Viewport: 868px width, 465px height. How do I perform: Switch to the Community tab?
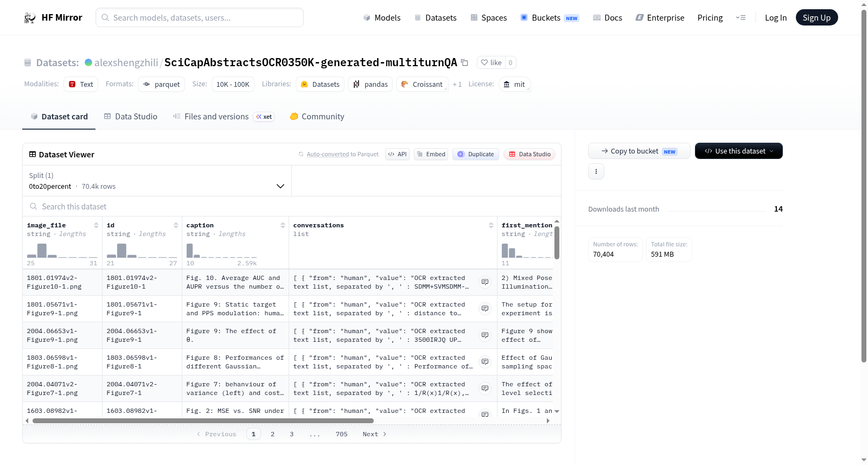317,116
